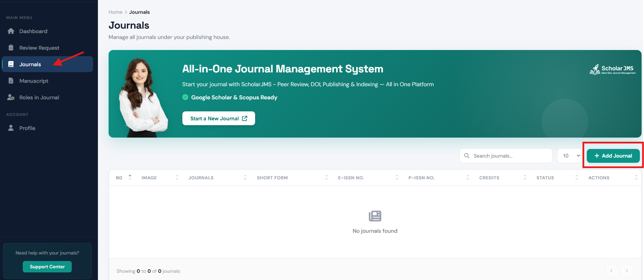Click the Manuscript document icon
Image resolution: width=644 pixels, height=280 pixels.
pyautogui.click(x=11, y=81)
